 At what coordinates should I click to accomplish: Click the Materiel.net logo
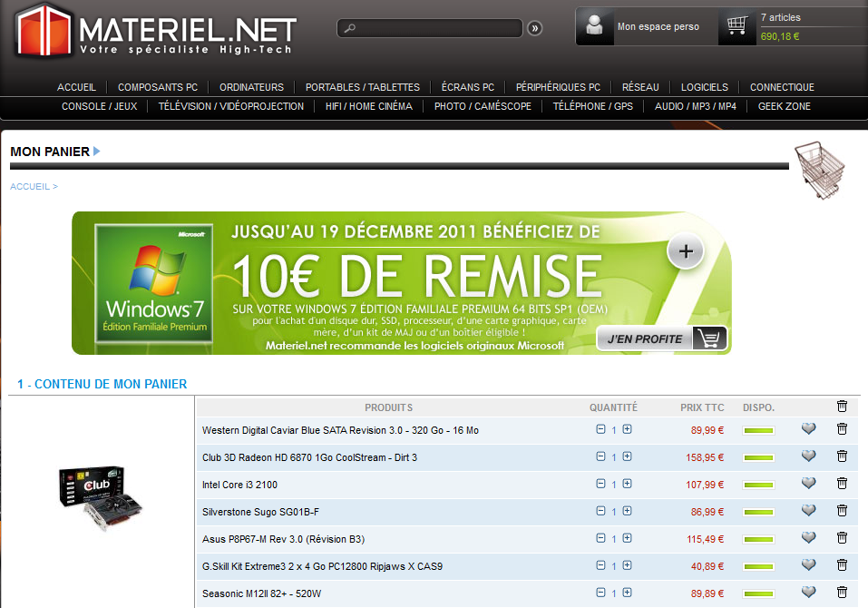click(x=154, y=30)
